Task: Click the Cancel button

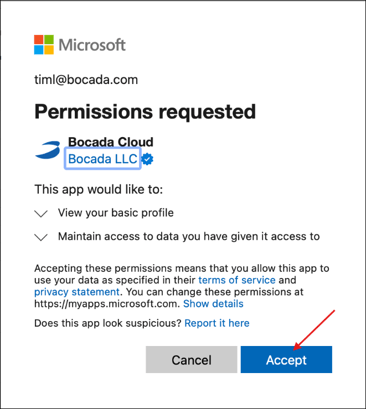Action: coord(191,360)
